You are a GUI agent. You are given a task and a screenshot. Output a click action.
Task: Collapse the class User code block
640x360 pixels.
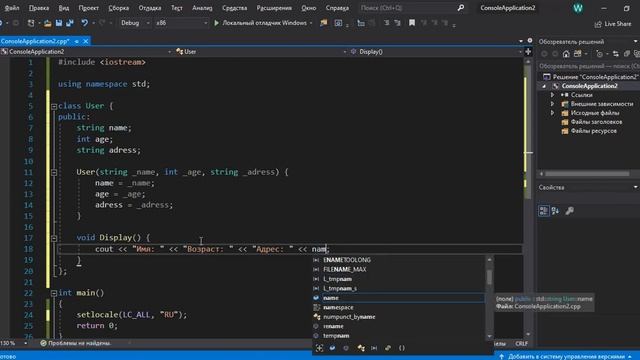(x=54, y=106)
